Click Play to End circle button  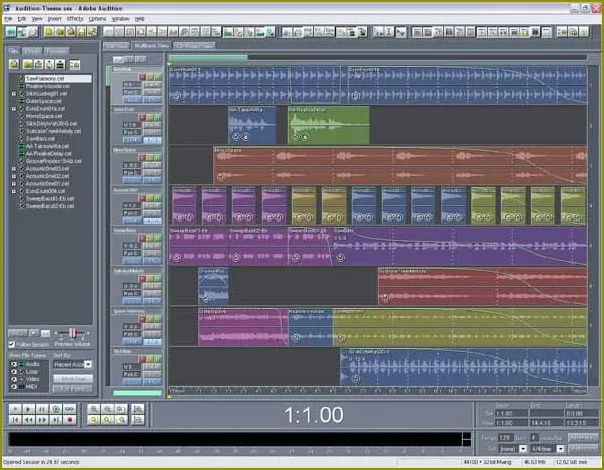56,409
